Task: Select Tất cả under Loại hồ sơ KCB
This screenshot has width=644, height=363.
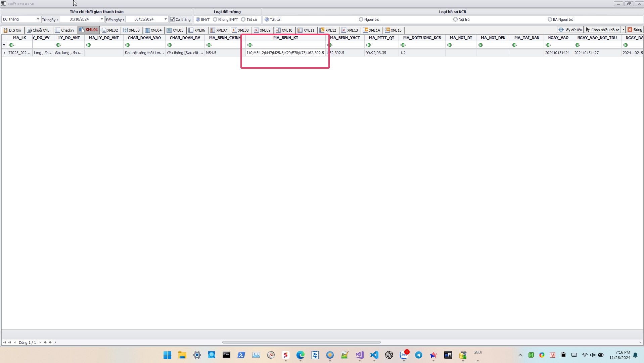Action: point(267,19)
